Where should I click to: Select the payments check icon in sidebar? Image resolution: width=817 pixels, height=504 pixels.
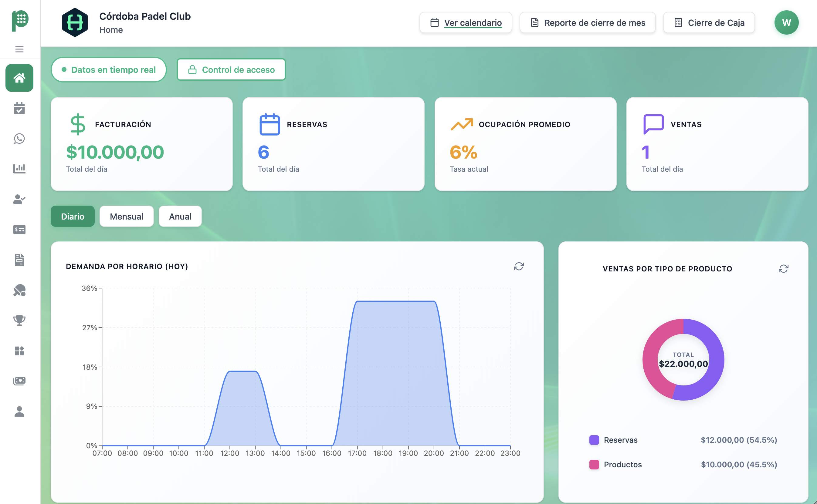tap(19, 230)
